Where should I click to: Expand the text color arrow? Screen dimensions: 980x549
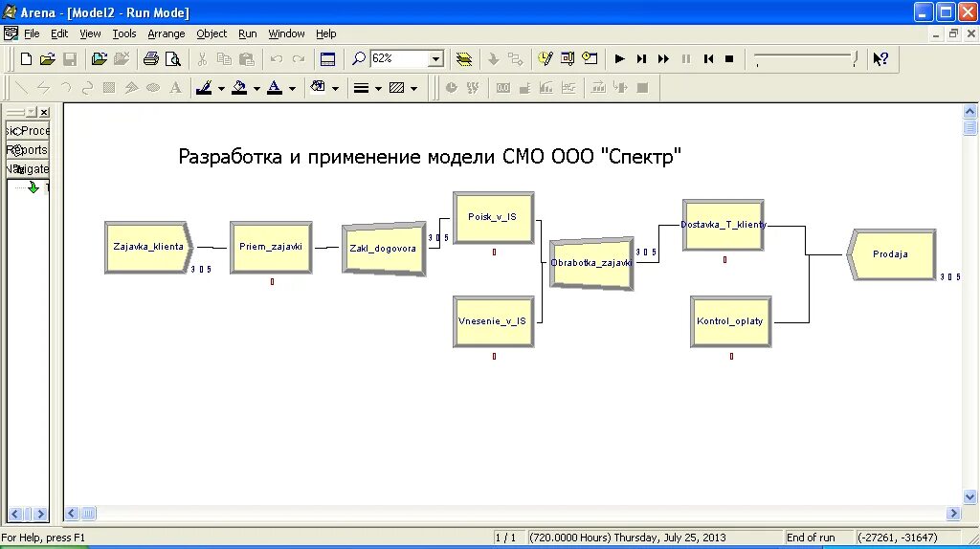click(x=292, y=89)
